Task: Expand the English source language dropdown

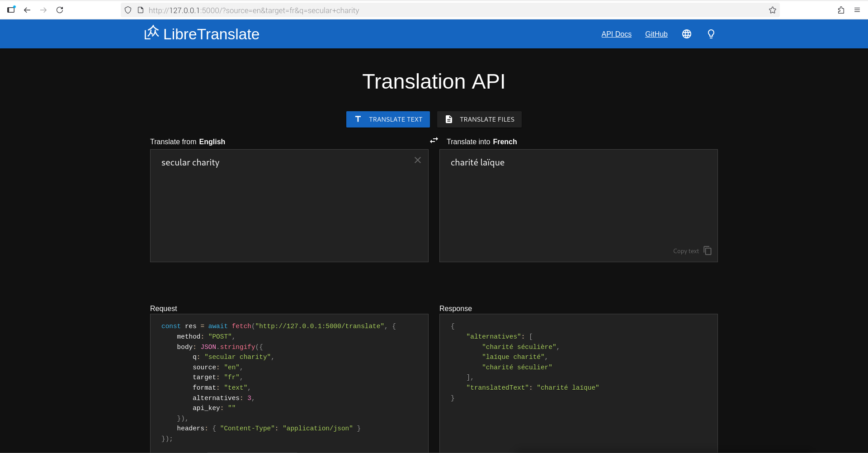Action: click(x=212, y=142)
